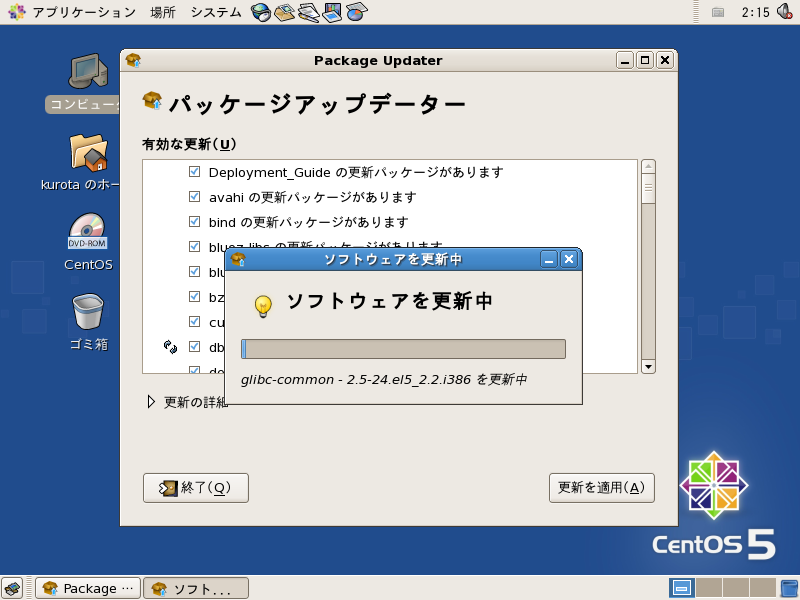Open the Computer desktop icon
This screenshot has width=800, height=600.
(x=88, y=71)
